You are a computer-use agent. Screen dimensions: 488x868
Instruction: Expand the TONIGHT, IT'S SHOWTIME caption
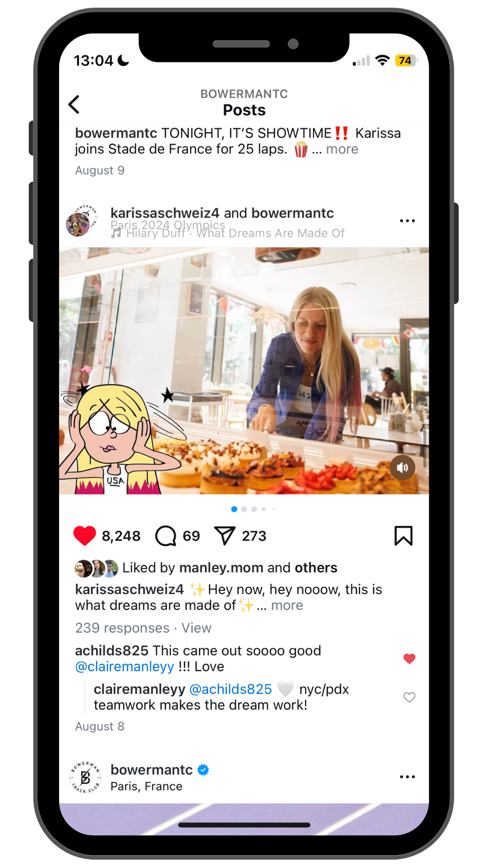pyautogui.click(x=342, y=149)
